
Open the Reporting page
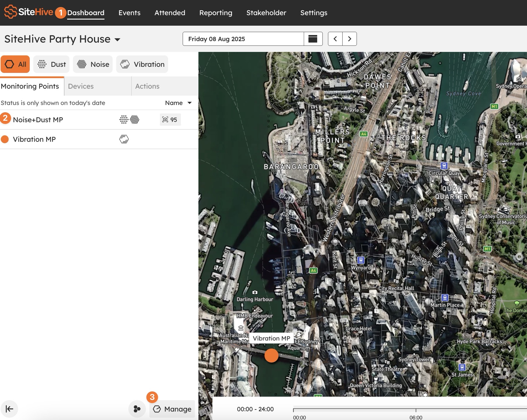216,13
